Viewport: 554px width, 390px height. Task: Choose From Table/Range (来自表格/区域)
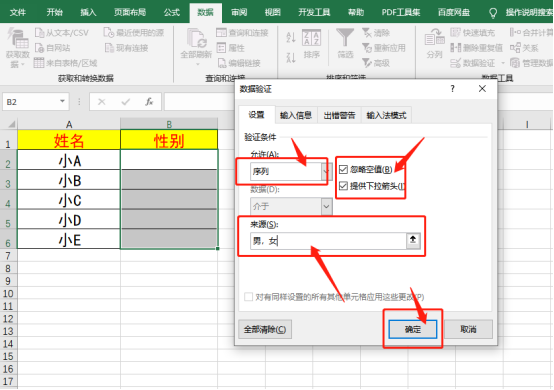[x=65, y=63]
